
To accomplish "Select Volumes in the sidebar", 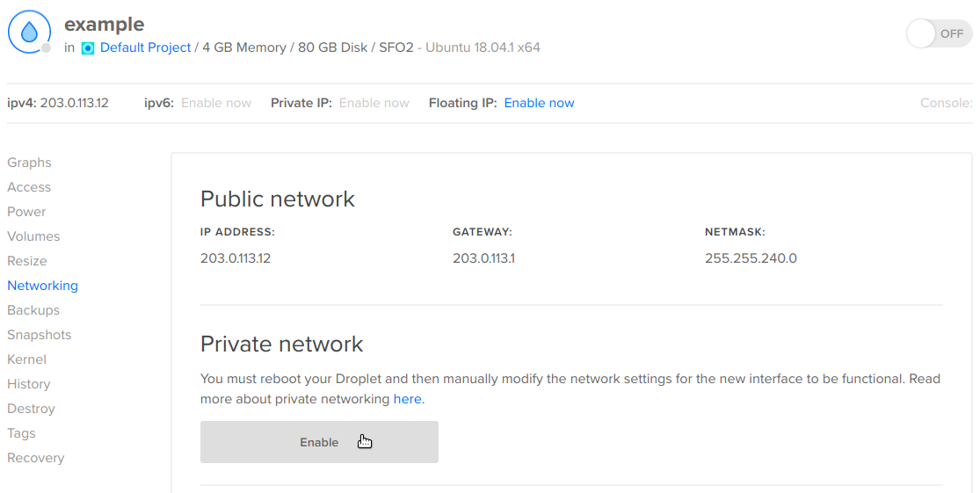I will pyautogui.click(x=33, y=236).
